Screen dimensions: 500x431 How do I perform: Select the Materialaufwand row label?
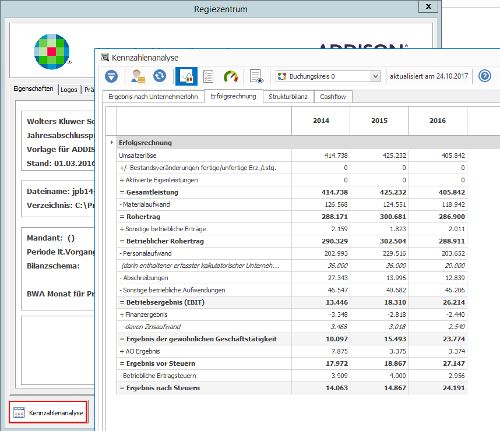[x=145, y=204]
